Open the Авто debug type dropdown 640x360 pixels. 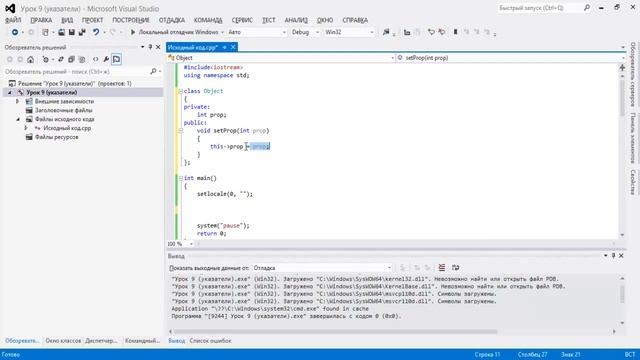tap(257, 32)
